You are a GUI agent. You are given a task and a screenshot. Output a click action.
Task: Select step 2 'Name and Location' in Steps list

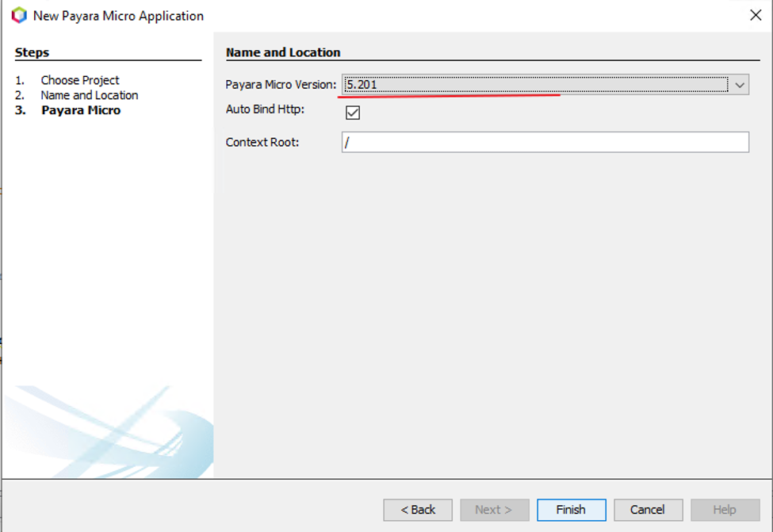click(x=90, y=95)
